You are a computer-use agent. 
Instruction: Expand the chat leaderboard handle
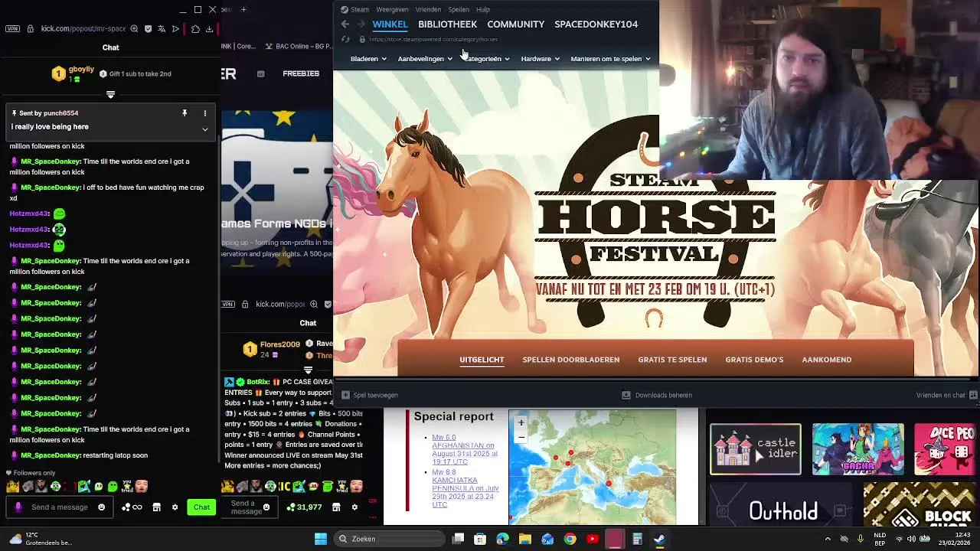pyautogui.click(x=110, y=95)
